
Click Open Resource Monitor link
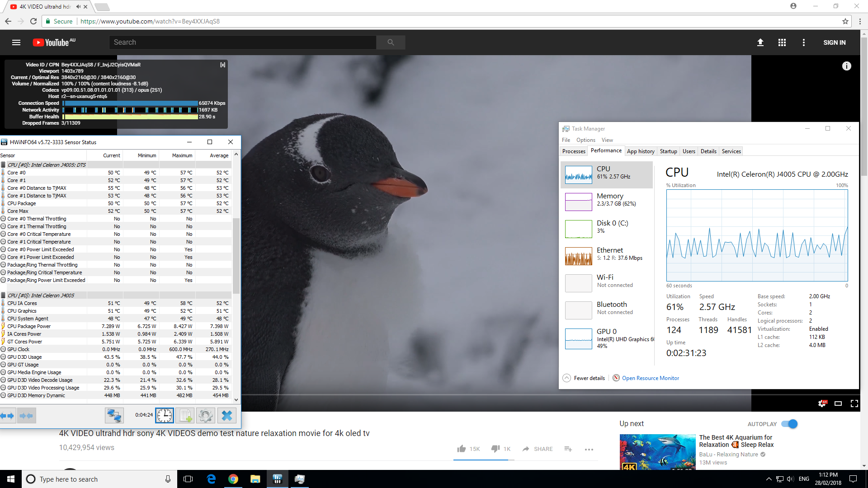(651, 378)
